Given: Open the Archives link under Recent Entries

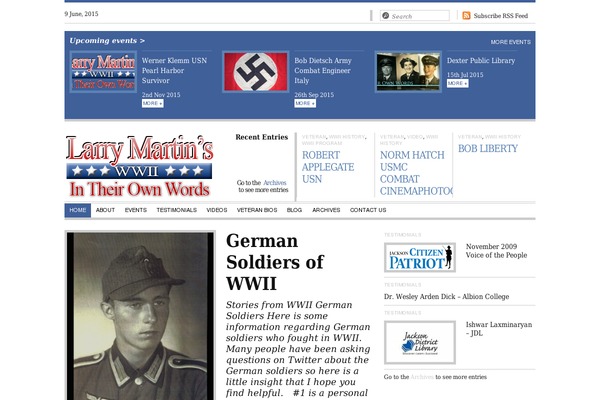Looking at the screenshot, I should [x=274, y=183].
